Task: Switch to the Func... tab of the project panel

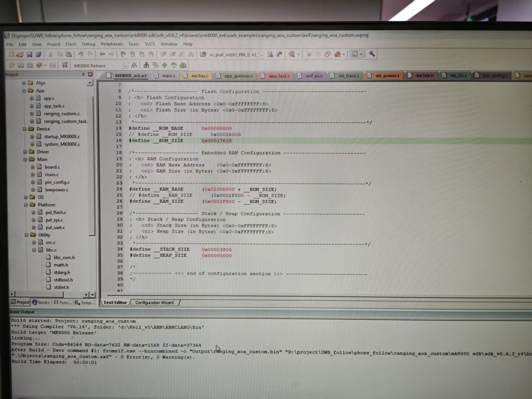Action: click(x=63, y=302)
